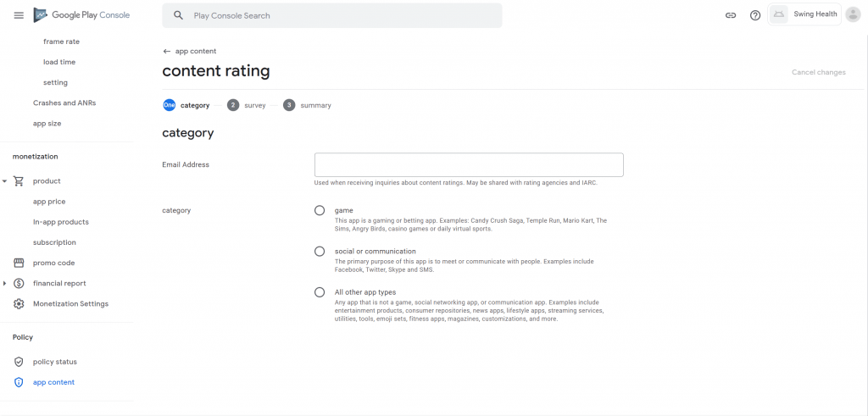Go back to app content

click(x=189, y=51)
